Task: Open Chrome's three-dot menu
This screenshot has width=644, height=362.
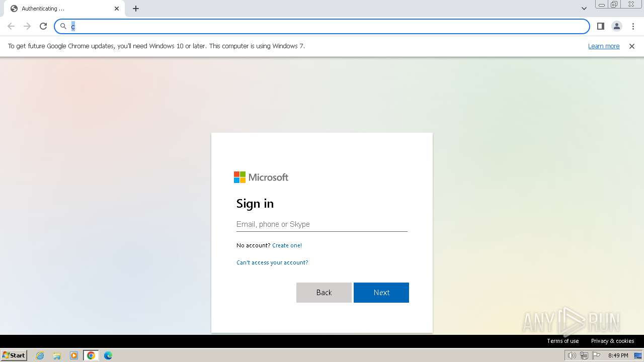Action: coord(632,26)
